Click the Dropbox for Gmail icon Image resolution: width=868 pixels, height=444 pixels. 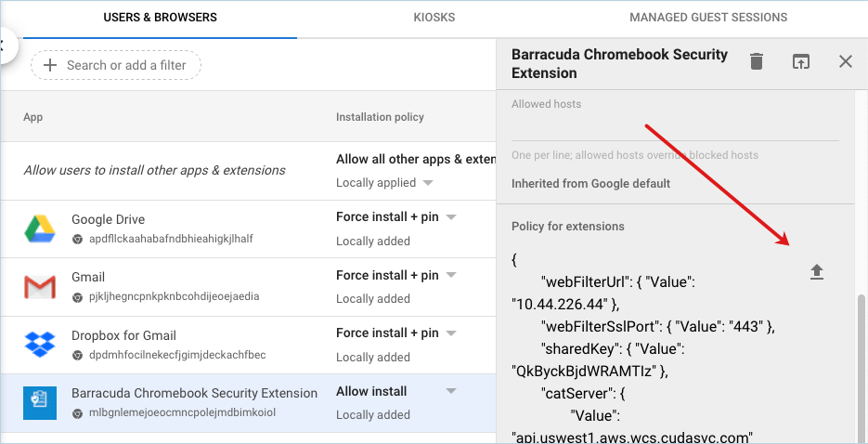click(40, 345)
